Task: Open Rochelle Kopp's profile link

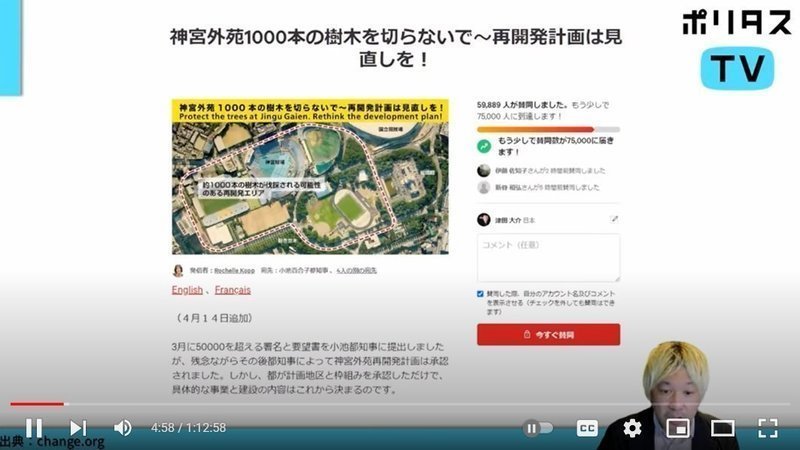Action: [234, 270]
